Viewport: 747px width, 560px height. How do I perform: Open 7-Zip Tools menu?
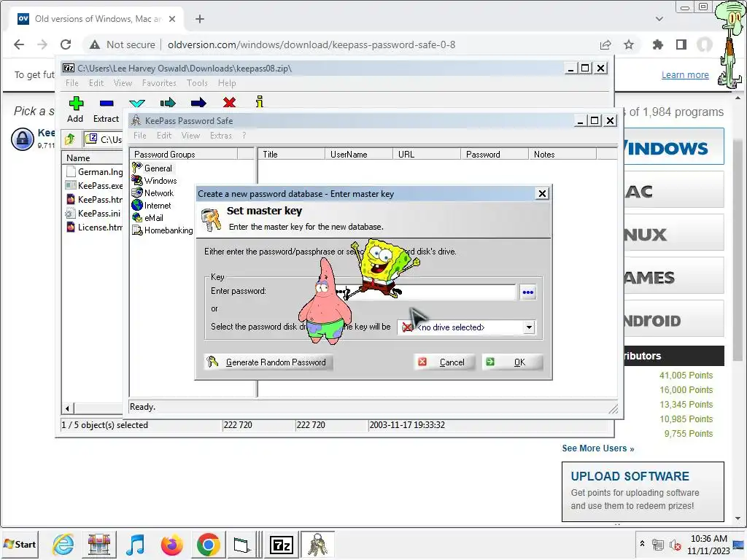tap(197, 83)
